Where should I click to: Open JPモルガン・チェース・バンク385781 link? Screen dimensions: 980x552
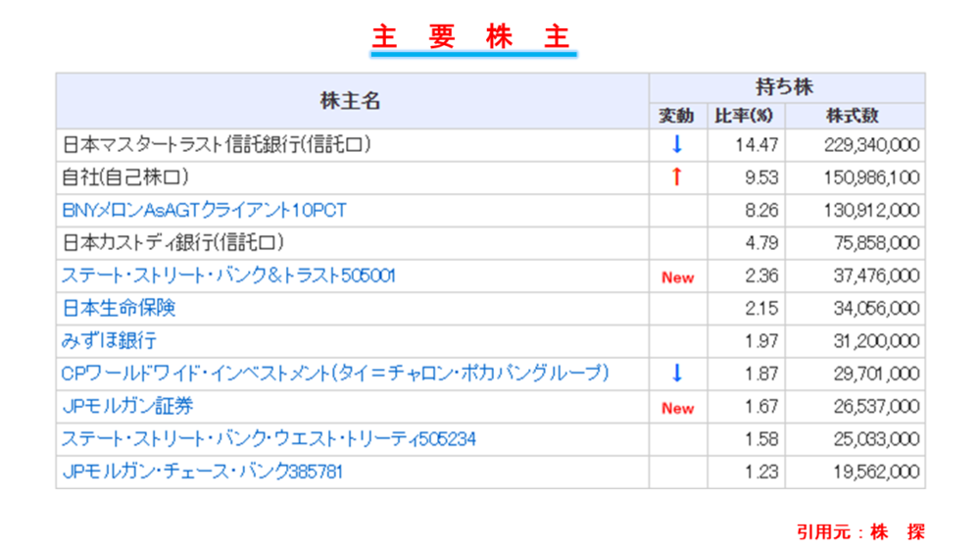pos(203,472)
